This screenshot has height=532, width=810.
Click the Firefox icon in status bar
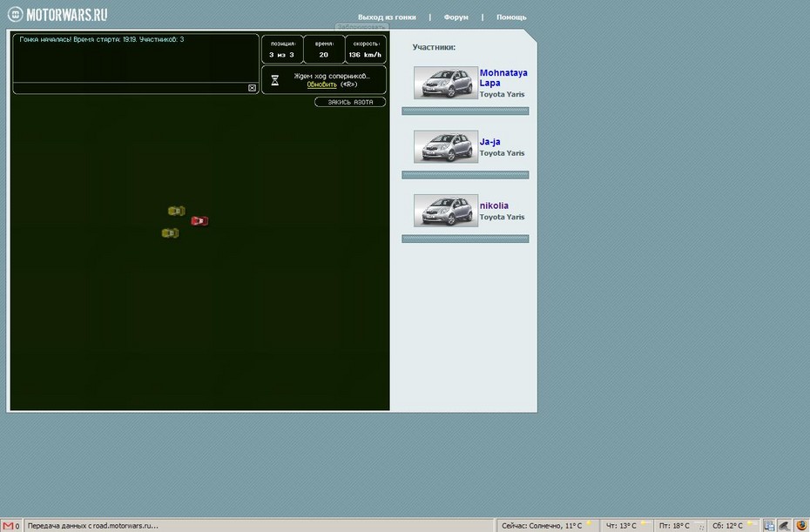(801, 526)
